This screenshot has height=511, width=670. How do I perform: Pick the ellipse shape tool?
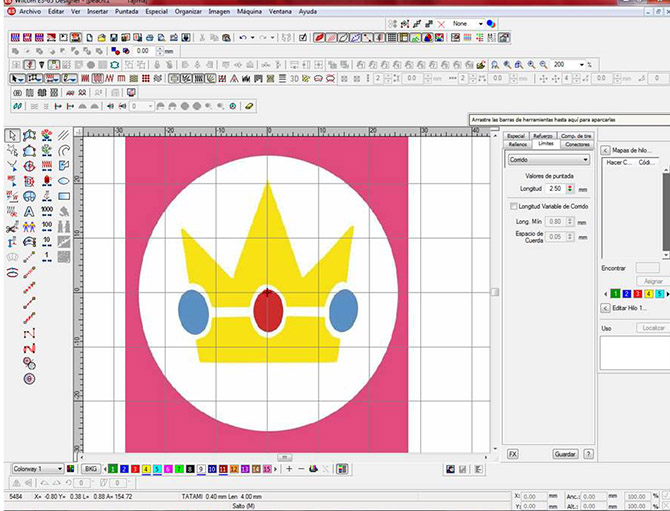64,181
